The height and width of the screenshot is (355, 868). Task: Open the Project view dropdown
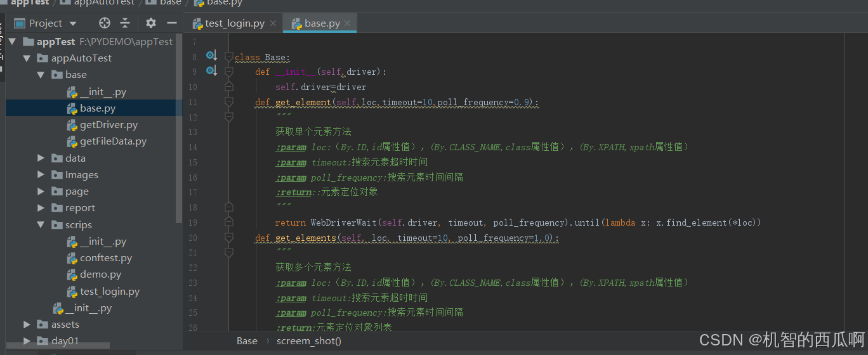tap(73, 23)
